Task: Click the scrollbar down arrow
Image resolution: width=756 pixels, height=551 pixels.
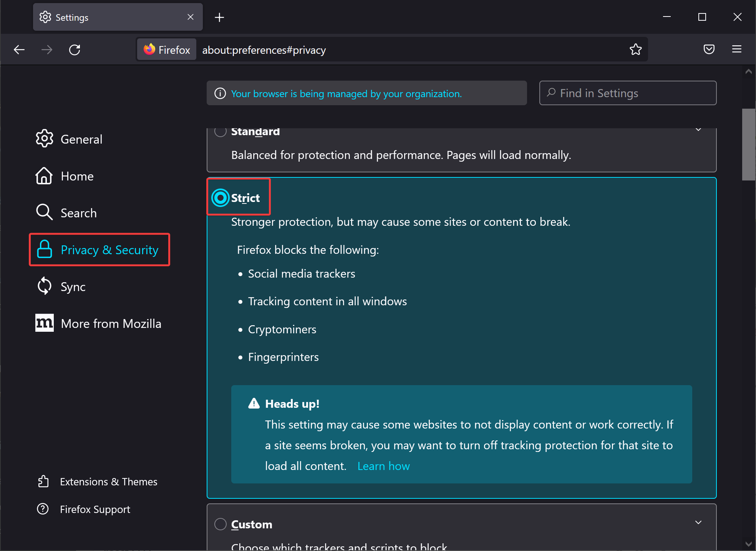Action: pos(748,543)
